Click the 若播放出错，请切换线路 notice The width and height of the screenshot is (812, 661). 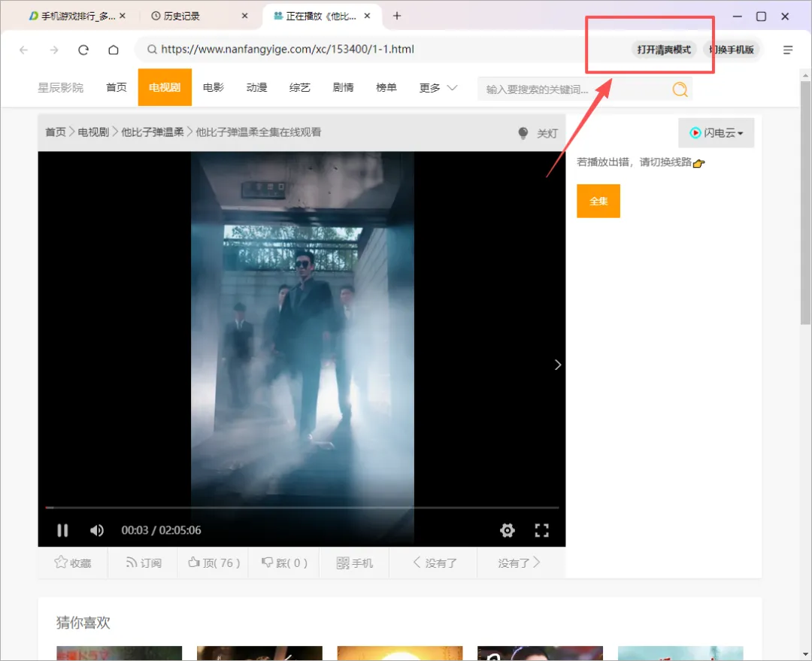coord(641,162)
